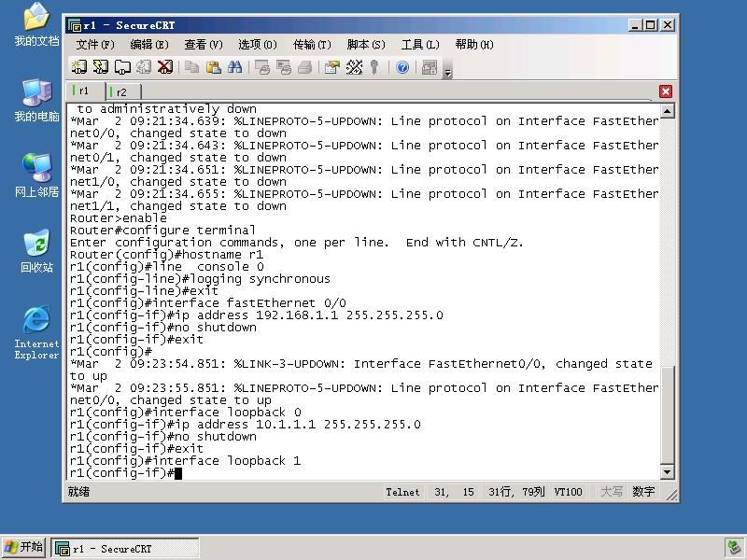This screenshot has width=747, height=560.
Task: Open the 脚本(S) menu
Action: 366,45
